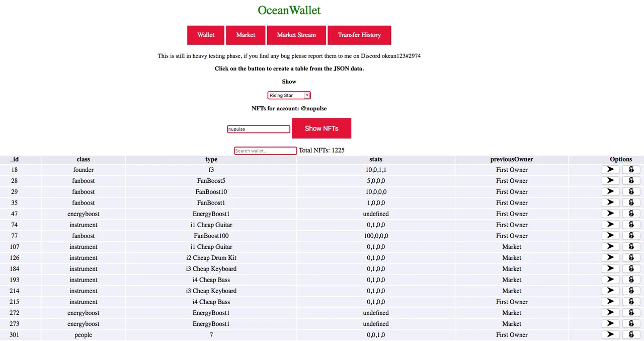The width and height of the screenshot is (644, 341).
Task: Click money bag icon for FanBoost5 row
Action: click(631, 181)
